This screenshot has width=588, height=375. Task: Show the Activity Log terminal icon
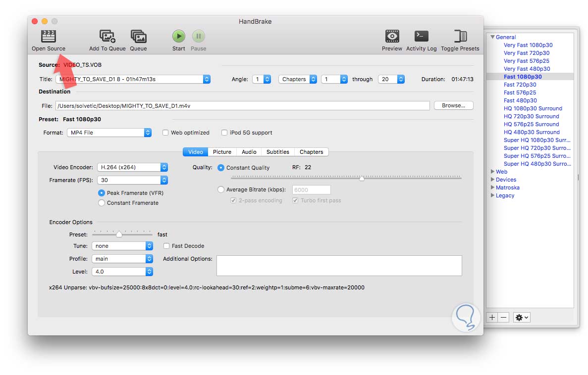[421, 36]
